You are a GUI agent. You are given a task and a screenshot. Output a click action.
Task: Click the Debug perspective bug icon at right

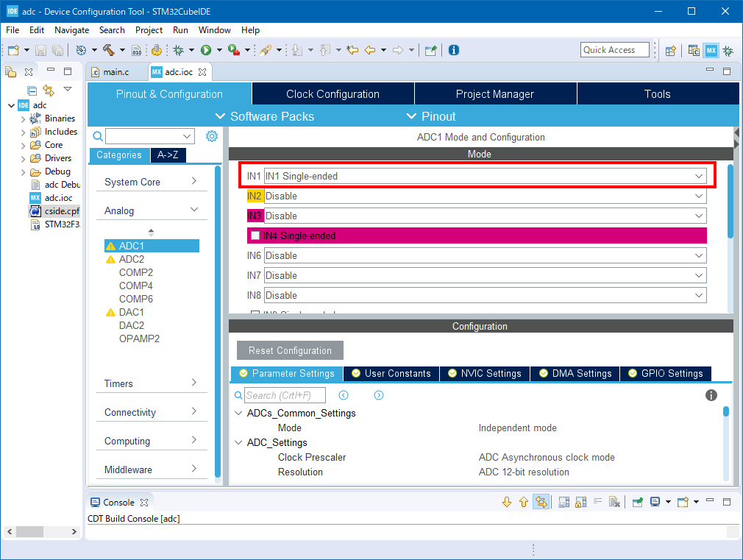coord(728,51)
